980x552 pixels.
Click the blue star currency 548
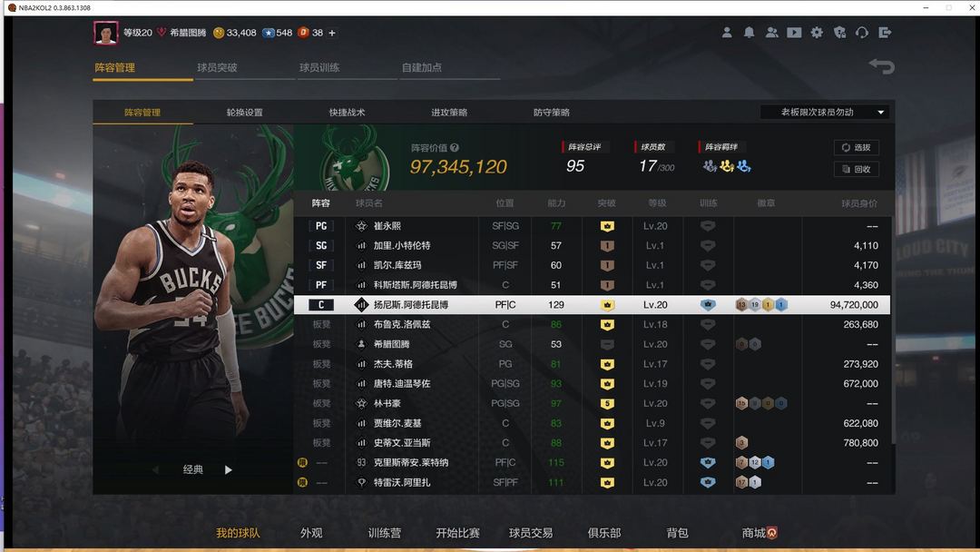277,33
